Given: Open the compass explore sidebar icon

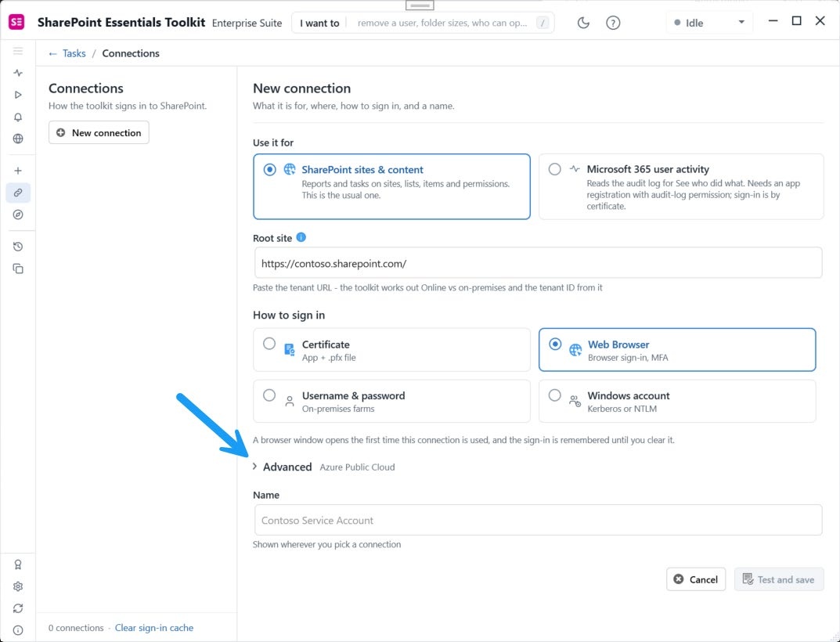Looking at the screenshot, I should (x=18, y=215).
